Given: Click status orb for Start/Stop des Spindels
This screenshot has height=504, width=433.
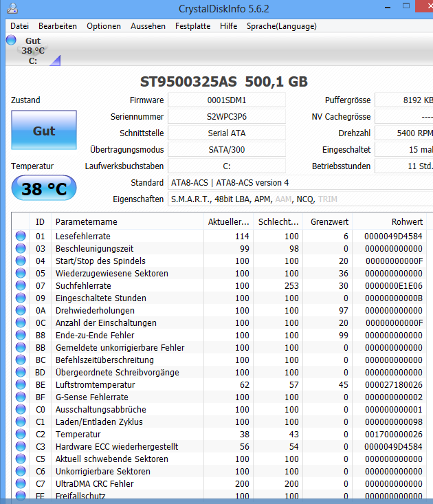Looking at the screenshot, I should point(21,261).
